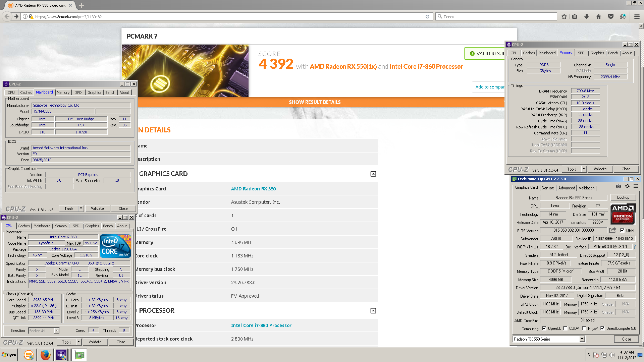Open Tools dropdown arrow in CPU-Z Mainboard window
644x362 pixels.
81,208
